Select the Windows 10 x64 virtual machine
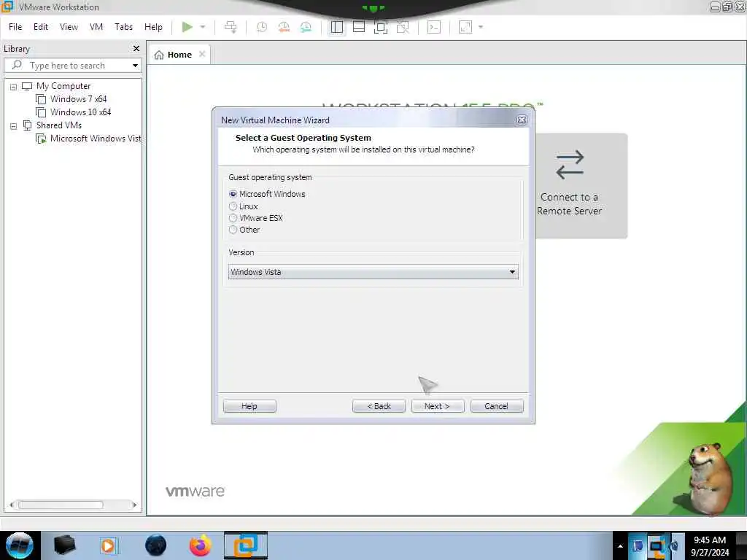Viewport: 747px width, 560px height. [x=80, y=112]
